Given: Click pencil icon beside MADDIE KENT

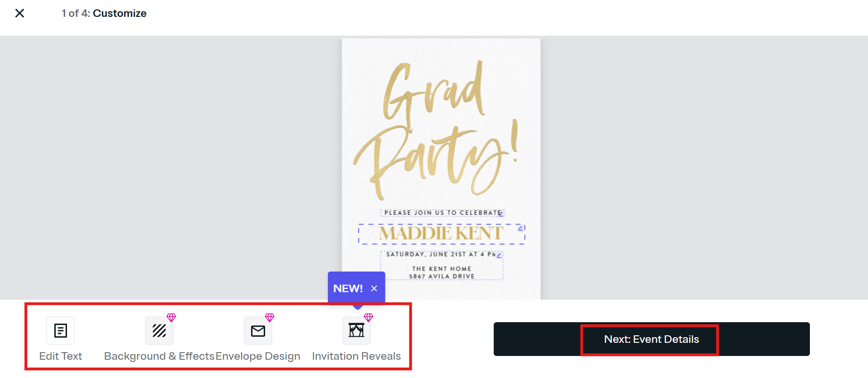Looking at the screenshot, I should [x=520, y=228].
